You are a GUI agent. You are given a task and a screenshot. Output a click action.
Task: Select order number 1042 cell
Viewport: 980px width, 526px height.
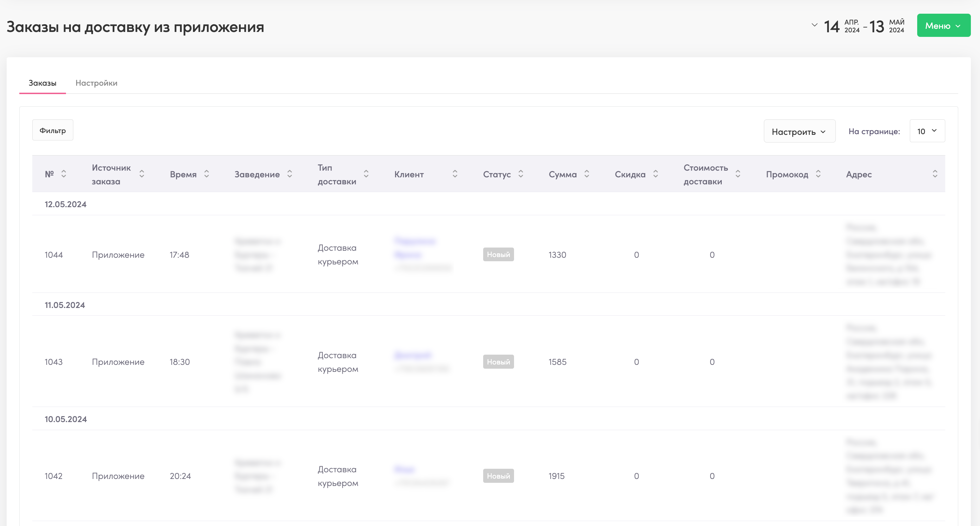click(x=54, y=476)
